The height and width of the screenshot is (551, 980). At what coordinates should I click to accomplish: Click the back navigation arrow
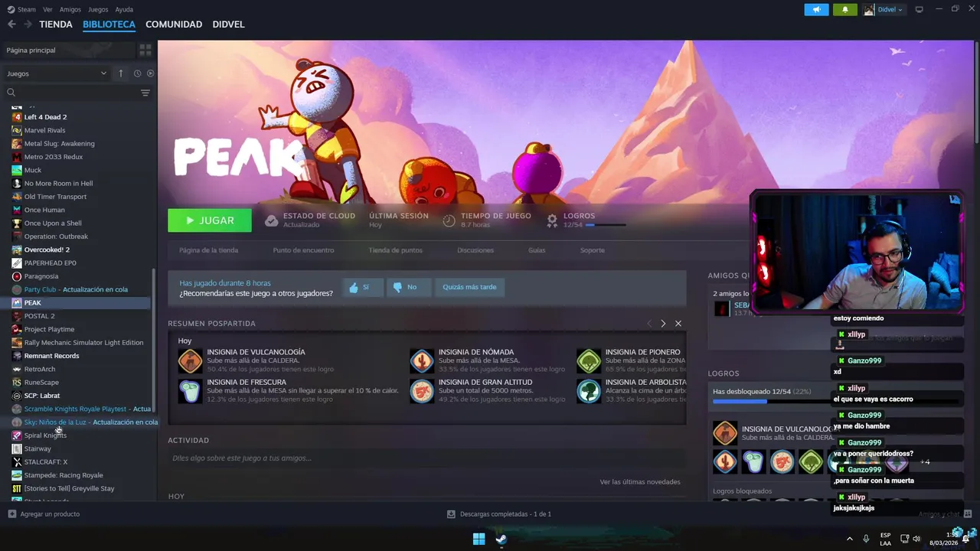(x=11, y=24)
